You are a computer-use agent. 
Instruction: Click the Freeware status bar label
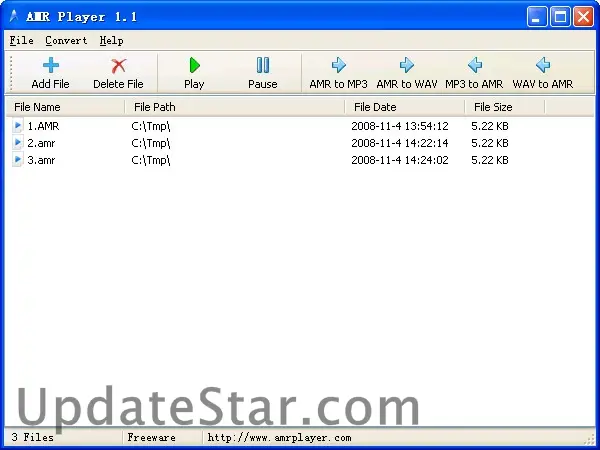pyautogui.click(x=152, y=437)
